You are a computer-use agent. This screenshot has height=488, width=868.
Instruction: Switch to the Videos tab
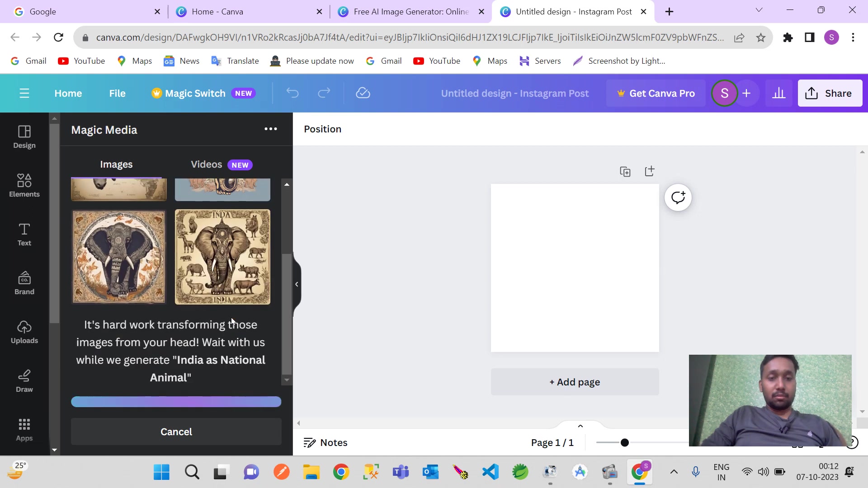(x=222, y=165)
